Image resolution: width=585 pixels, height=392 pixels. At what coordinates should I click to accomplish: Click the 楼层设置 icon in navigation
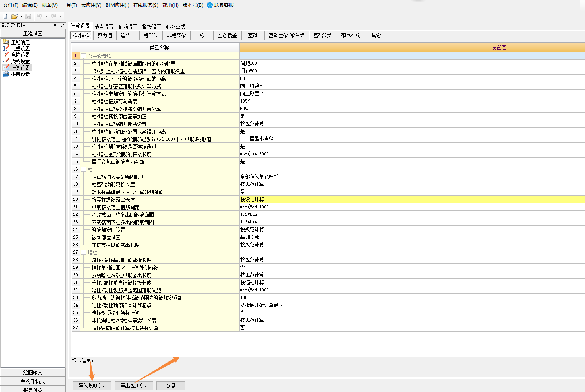coord(6,74)
